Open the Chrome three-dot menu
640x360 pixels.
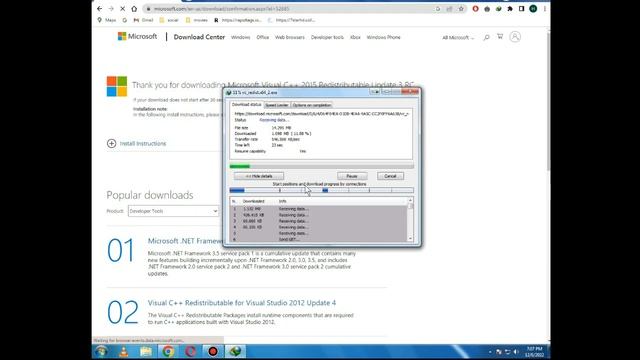click(x=544, y=9)
